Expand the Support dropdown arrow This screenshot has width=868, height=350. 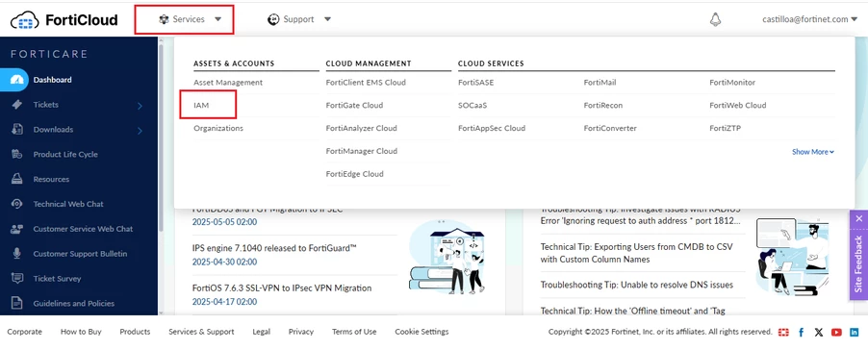(x=328, y=19)
